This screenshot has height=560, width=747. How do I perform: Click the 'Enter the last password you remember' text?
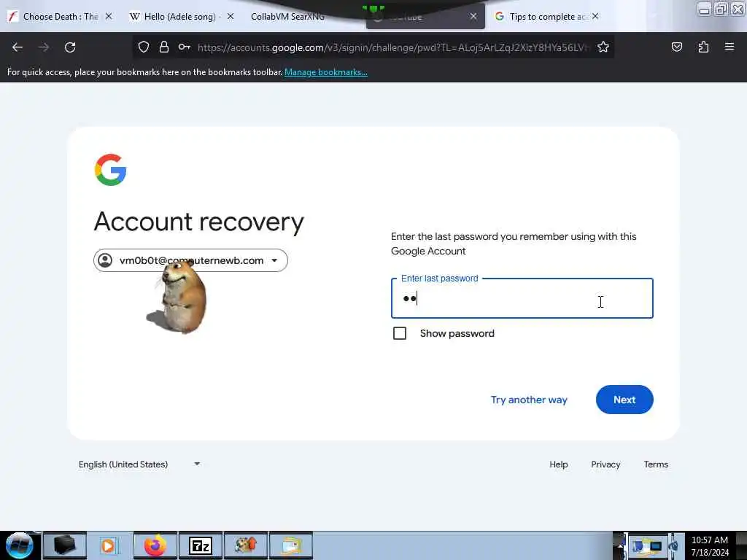point(514,244)
